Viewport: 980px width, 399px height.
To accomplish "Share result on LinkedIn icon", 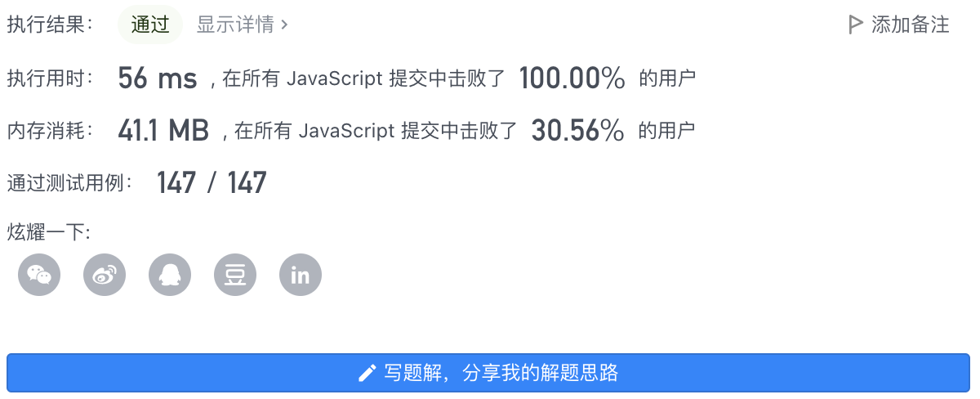I will click(x=301, y=275).
